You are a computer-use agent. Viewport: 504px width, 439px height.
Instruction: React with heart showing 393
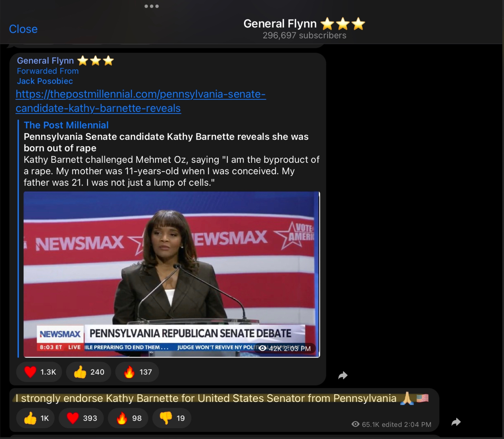click(x=81, y=418)
